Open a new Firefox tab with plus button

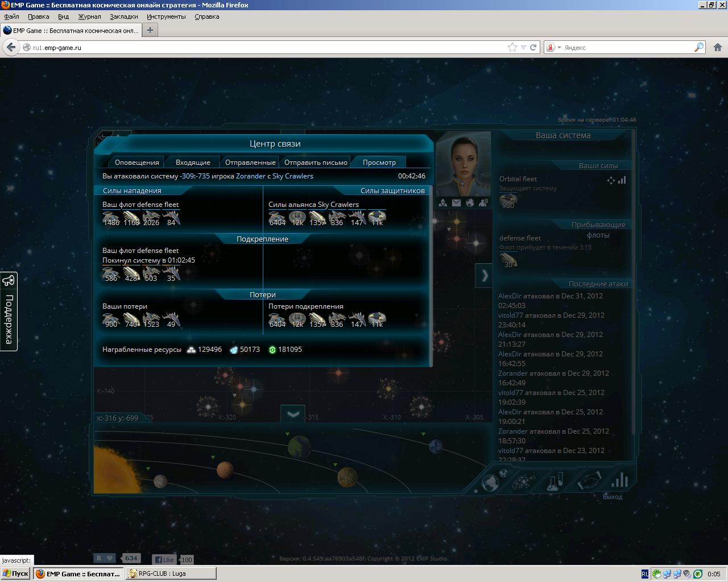click(x=150, y=30)
